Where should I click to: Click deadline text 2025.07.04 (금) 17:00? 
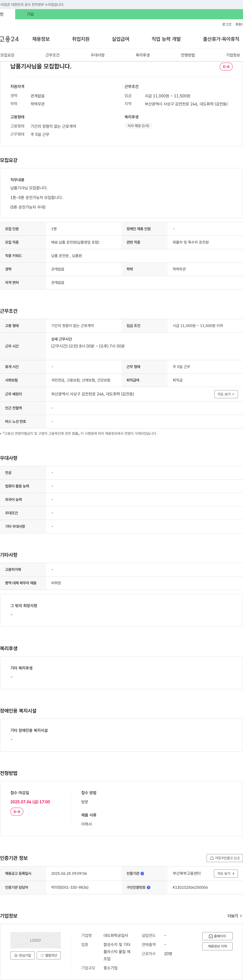[x=30, y=802]
